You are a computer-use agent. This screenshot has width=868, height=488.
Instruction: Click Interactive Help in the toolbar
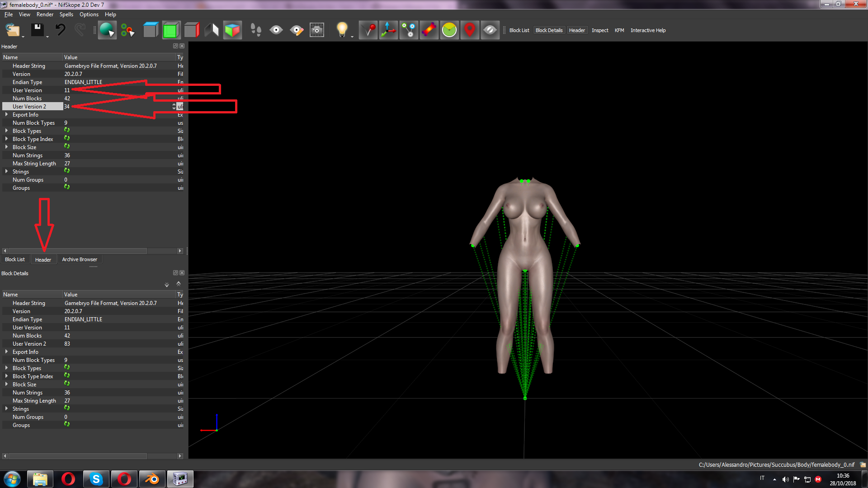[x=648, y=30]
